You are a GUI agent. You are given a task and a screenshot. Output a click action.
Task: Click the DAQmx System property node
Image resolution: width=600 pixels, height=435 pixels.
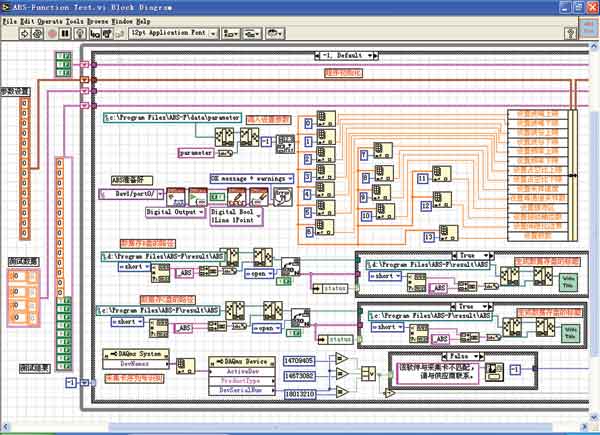[140, 353]
